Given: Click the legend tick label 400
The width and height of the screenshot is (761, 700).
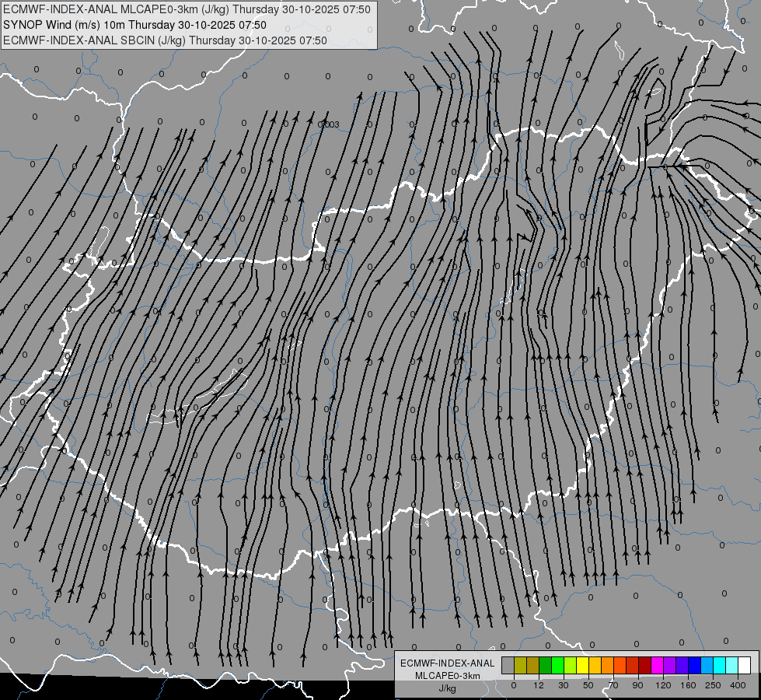Looking at the screenshot, I should 738,685.
